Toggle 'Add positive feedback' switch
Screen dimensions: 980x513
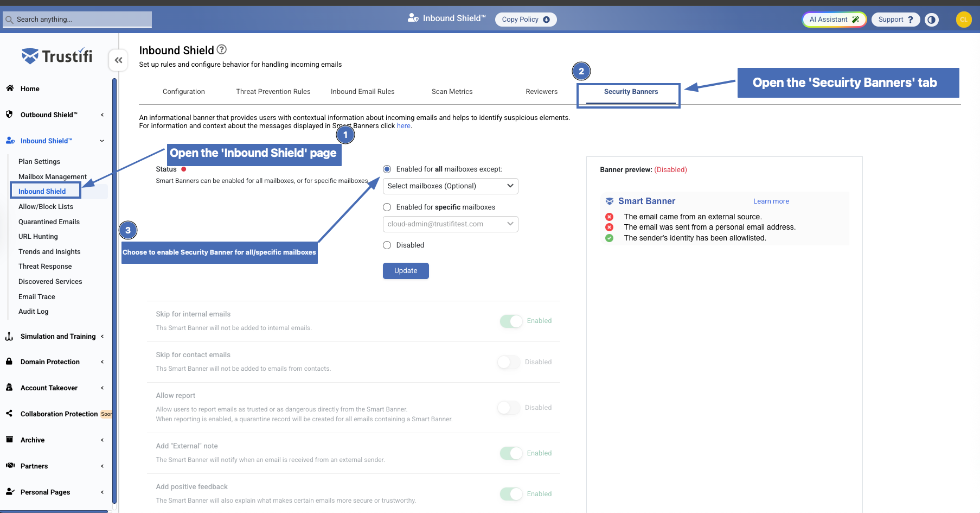511,494
